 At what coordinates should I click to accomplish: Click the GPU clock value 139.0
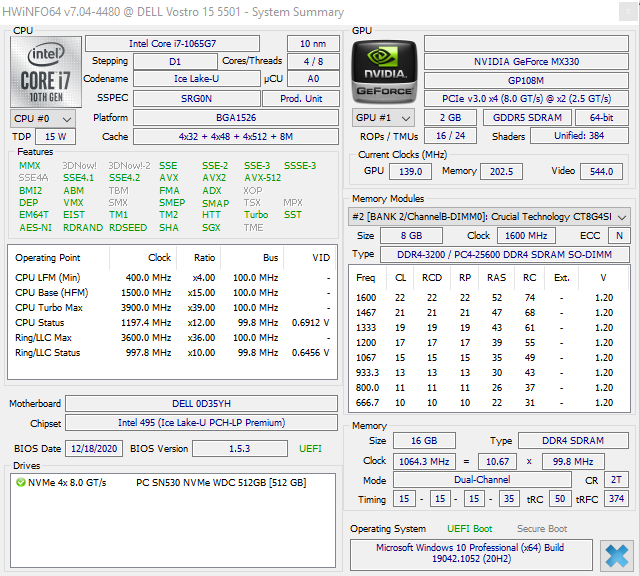(410, 171)
